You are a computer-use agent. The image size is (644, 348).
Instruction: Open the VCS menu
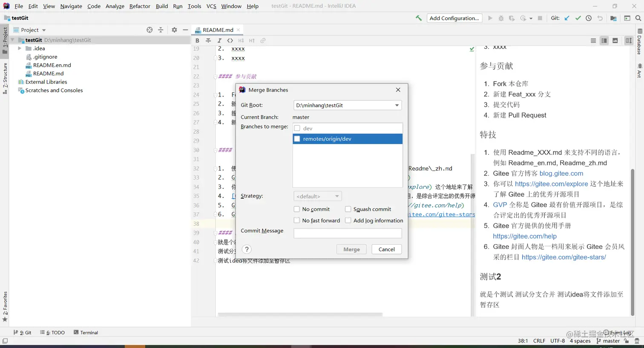tap(211, 6)
